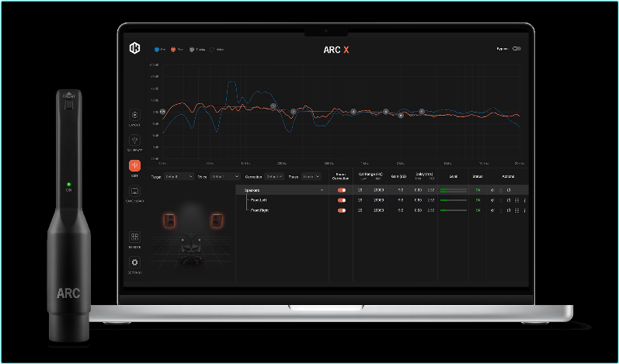Image resolution: width=619 pixels, height=364 pixels.
Task: Click the Speakers row power action icon
Action: click(501, 190)
